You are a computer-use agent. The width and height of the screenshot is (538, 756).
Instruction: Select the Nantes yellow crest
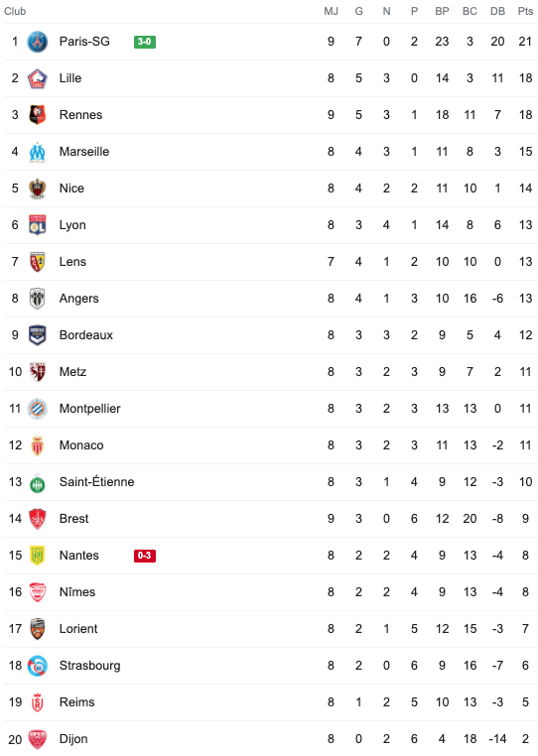point(37,556)
